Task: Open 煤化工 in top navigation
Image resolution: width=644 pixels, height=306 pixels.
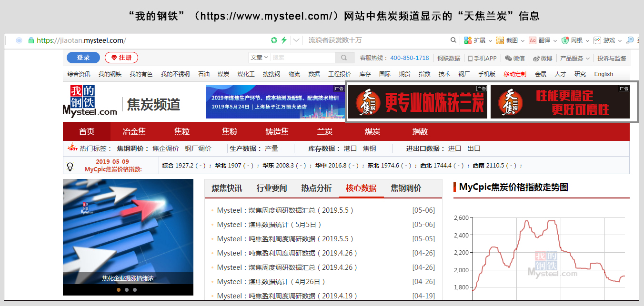Action: coord(246,74)
